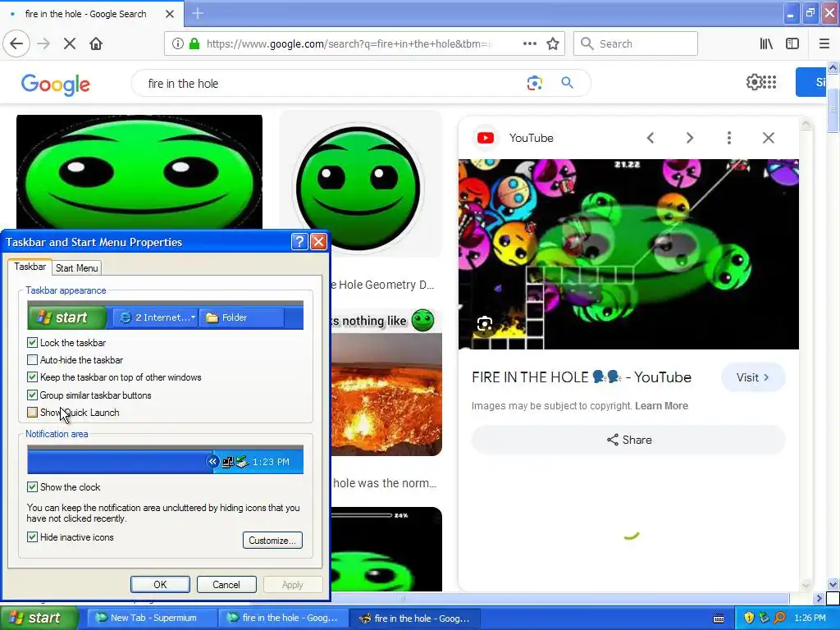Click FIRE IN THE HOLE - YouTube title
This screenshot has width=840, height=630.
pos(582,377)
